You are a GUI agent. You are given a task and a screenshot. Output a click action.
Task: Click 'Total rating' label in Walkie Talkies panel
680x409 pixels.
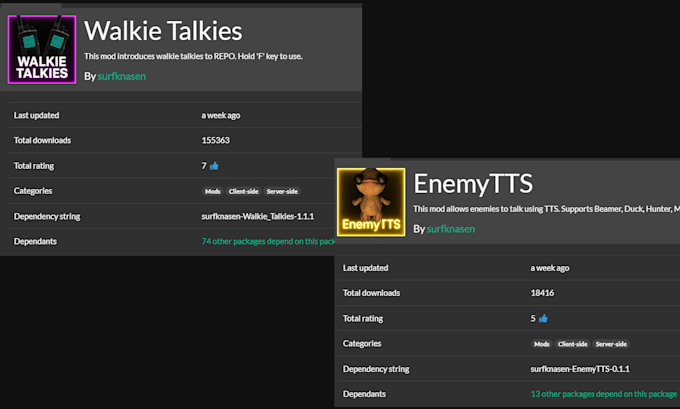pos(34,166)
